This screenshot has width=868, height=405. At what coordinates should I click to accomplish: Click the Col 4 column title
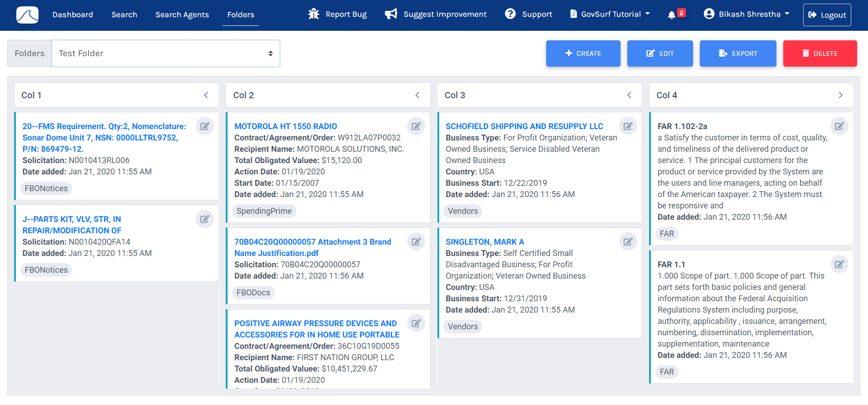pyautogui.click(x=667, y=95)
